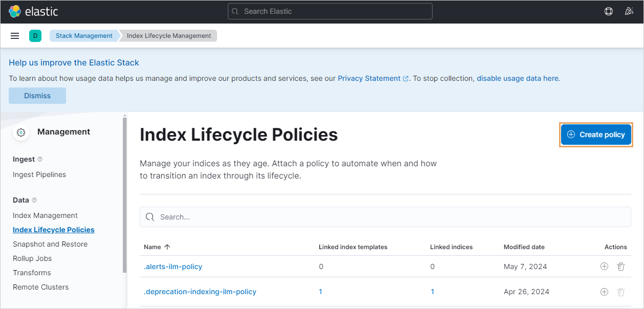Sort by Linked indices column header

[x=451, y=247]
